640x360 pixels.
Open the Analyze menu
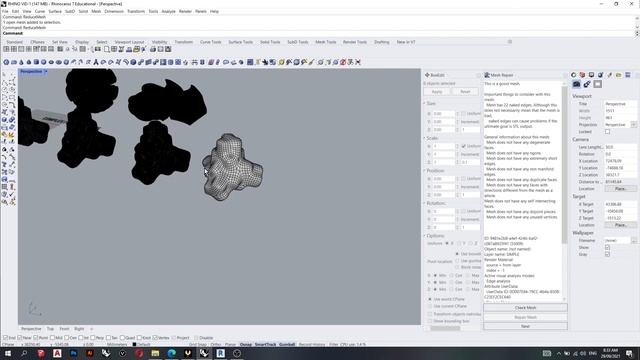click(168, 11)
